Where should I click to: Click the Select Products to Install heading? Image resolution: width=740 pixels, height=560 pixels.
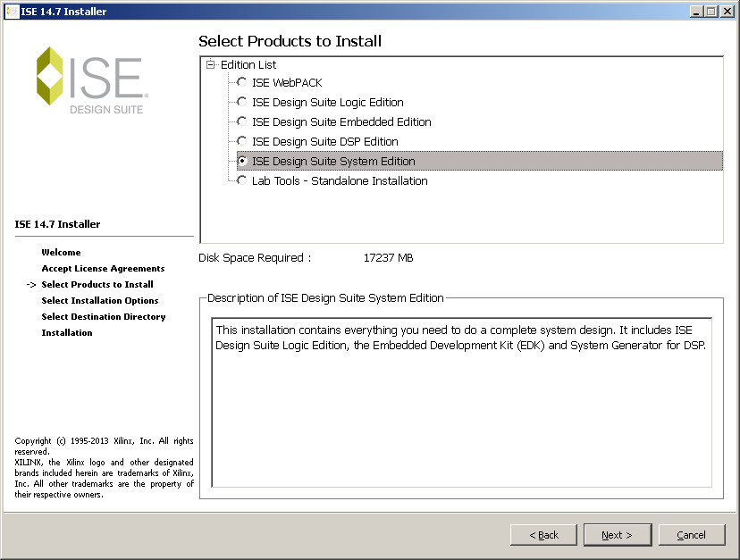tap(290, 41)
